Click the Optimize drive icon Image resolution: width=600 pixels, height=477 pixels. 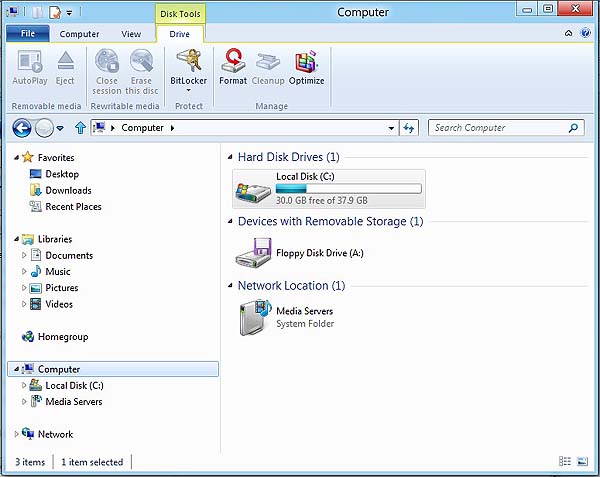click(306, 65)
